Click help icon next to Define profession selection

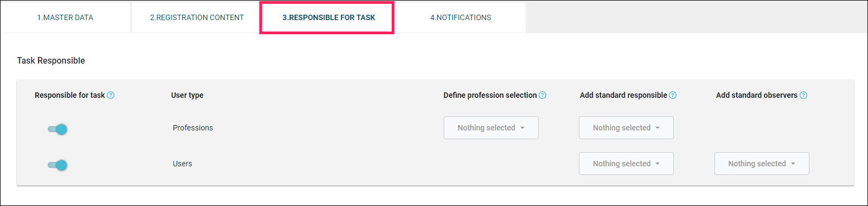[x=542, y=95]
